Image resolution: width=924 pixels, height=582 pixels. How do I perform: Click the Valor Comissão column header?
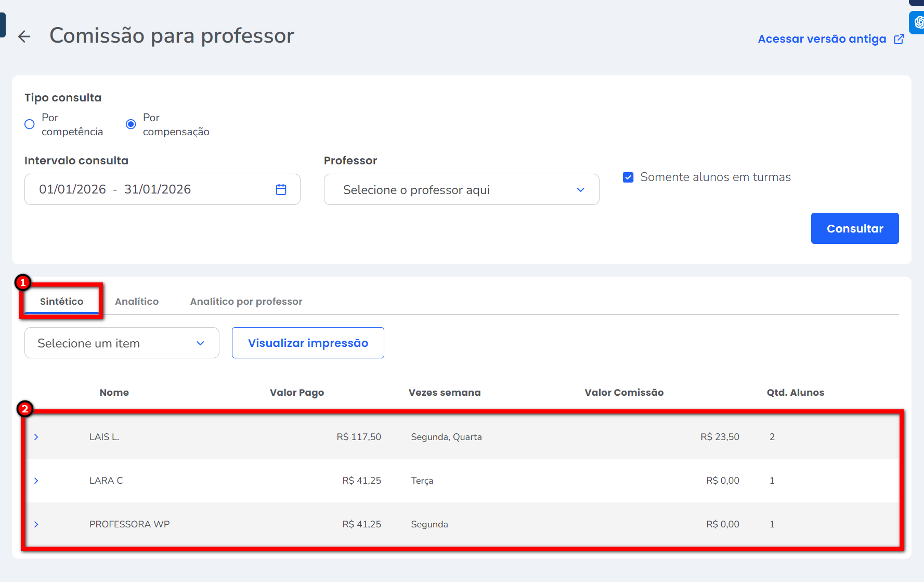point(624,393)
